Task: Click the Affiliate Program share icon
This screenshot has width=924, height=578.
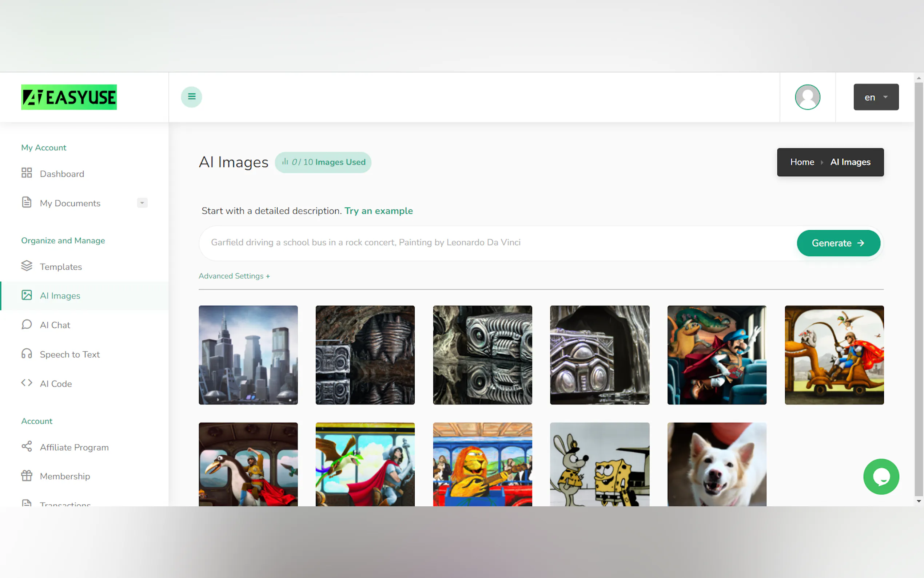Action: coord(26,447)
